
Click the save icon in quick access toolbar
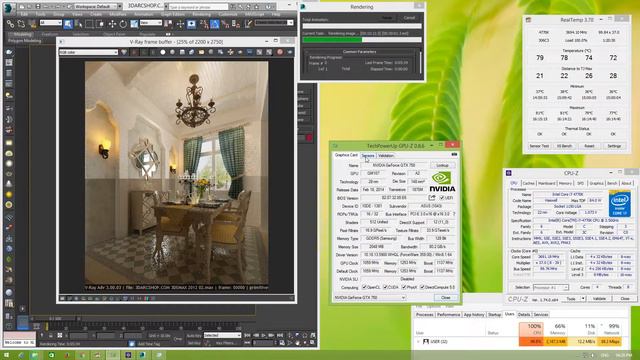[x=38, y=7]
